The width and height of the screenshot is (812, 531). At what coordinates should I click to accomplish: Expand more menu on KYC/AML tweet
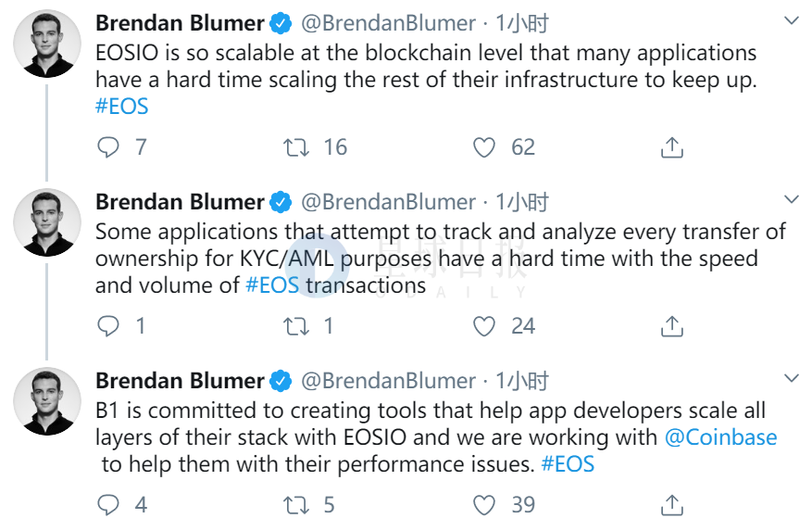pyautogui.click(x=792, y=199)
